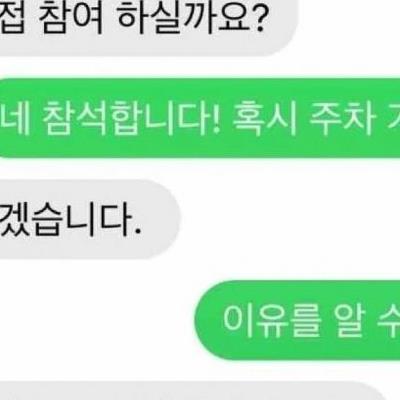Click the word 주차 in green message
The height and width of the screenshot is (400, 400).
(x=342, y=118)
